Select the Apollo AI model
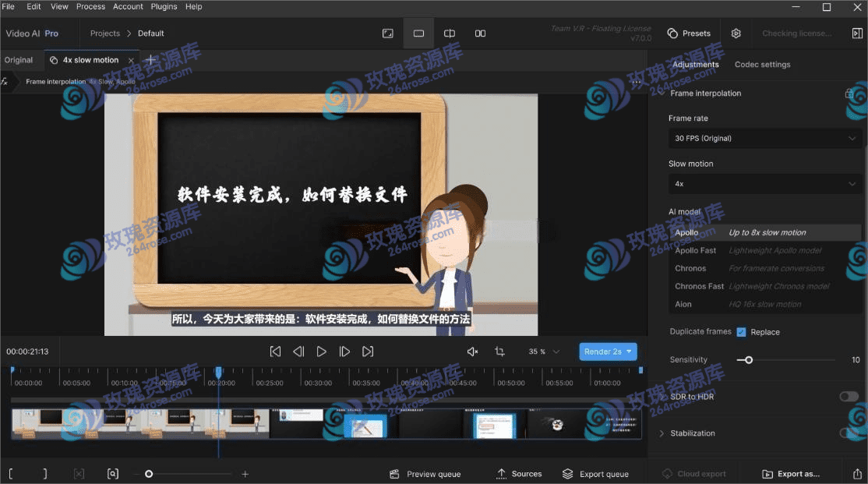This screenshot has width=868, height=484. [764, 232]
